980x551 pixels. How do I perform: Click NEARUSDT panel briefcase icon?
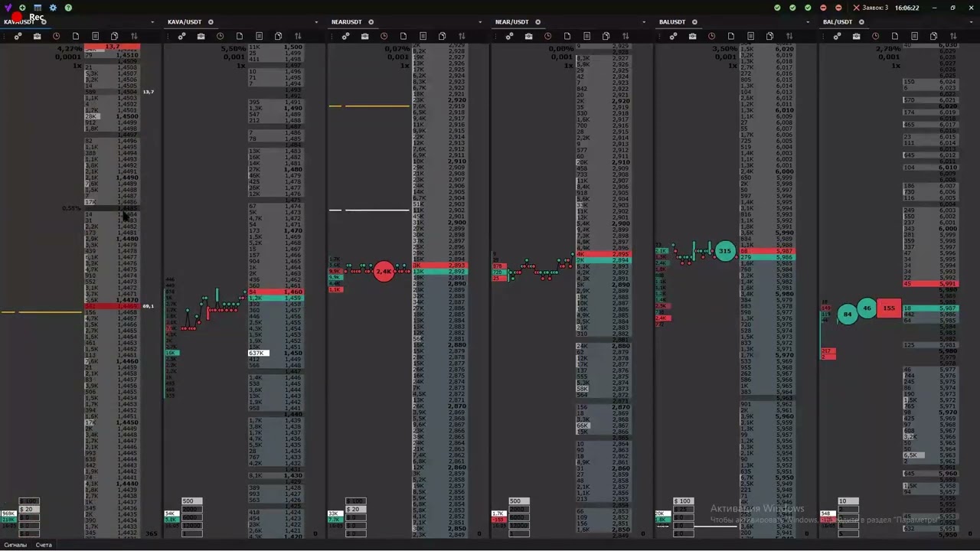(x=364, y=36)
